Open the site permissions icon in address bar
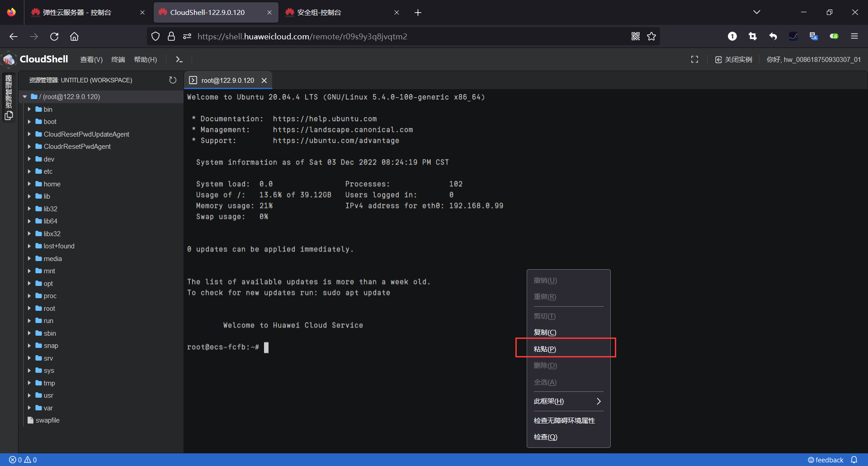Viewport: 868px width, 466px height. click(x=187, y=37)
